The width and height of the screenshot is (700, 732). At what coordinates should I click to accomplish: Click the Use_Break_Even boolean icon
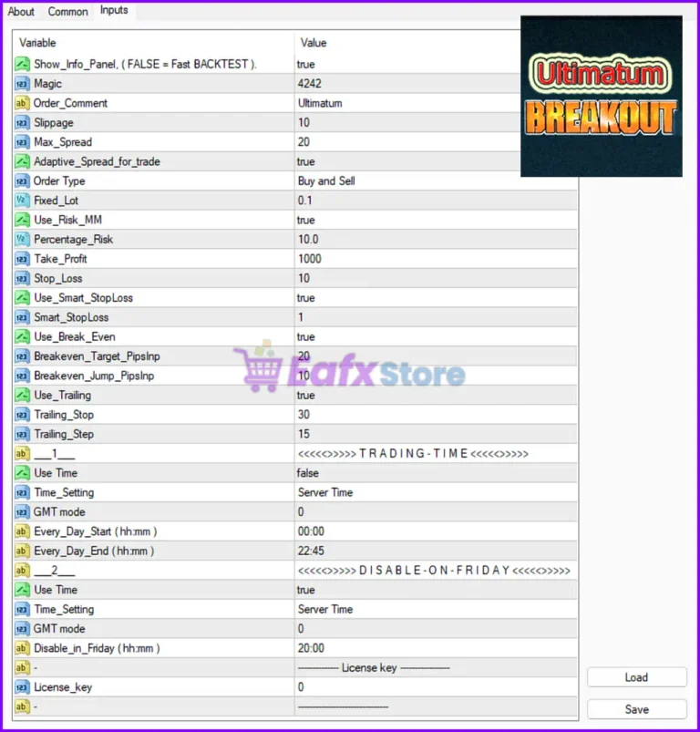[22, 336]
